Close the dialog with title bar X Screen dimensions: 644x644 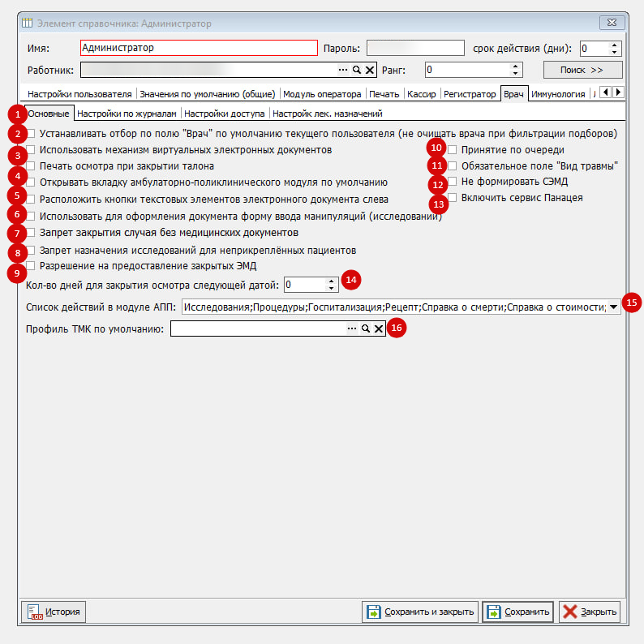612,23
